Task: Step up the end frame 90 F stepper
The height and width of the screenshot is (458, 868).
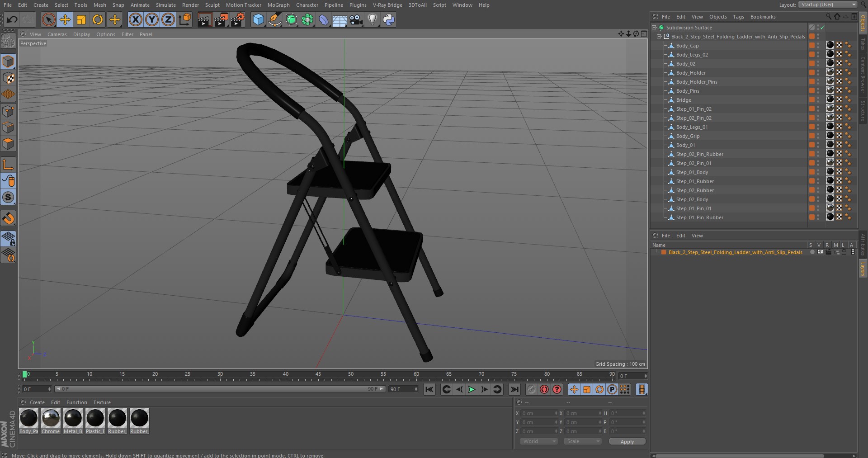Action: click(x=416, y=387)
